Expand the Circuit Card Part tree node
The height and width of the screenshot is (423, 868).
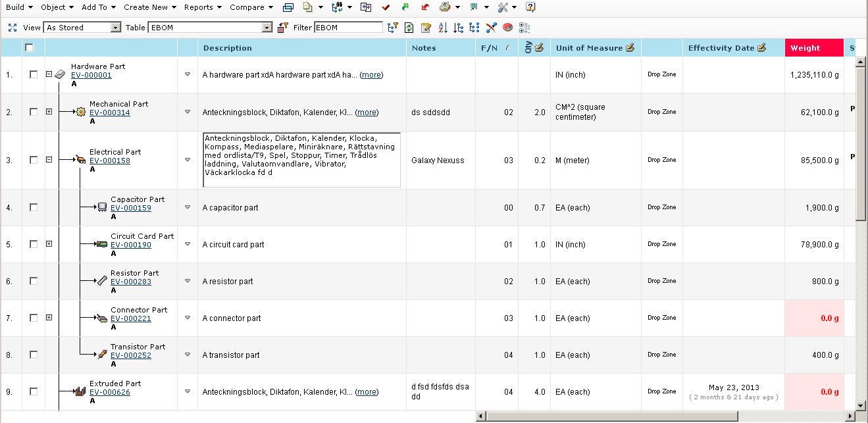[x=49, y=244]
